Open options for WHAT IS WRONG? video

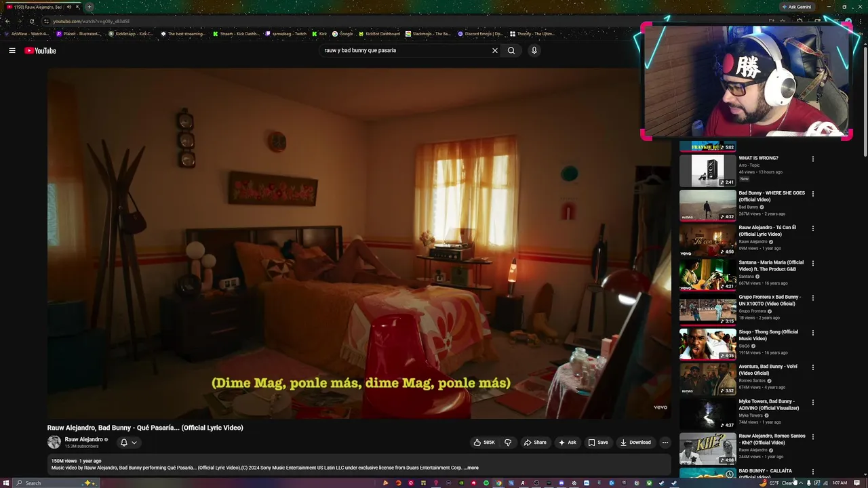tap(812, 159)
